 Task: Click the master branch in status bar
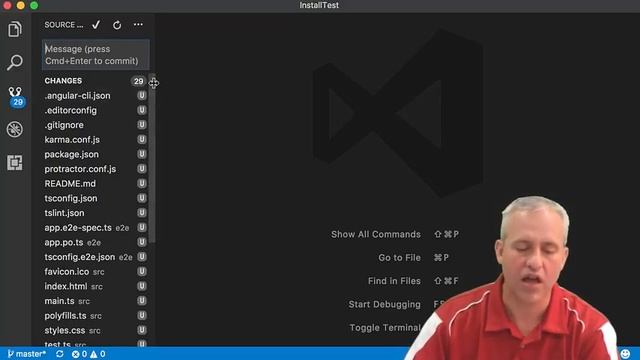(x=27, y=354)
